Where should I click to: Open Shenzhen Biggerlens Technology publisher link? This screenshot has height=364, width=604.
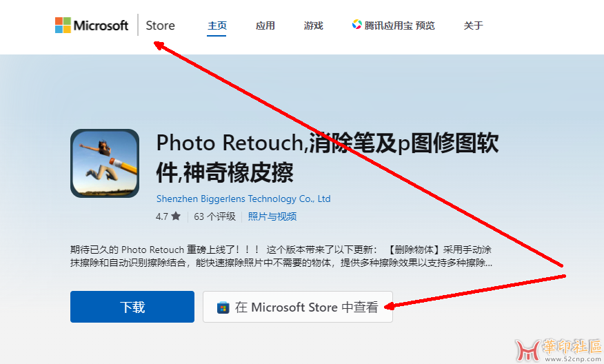(243, 199)
